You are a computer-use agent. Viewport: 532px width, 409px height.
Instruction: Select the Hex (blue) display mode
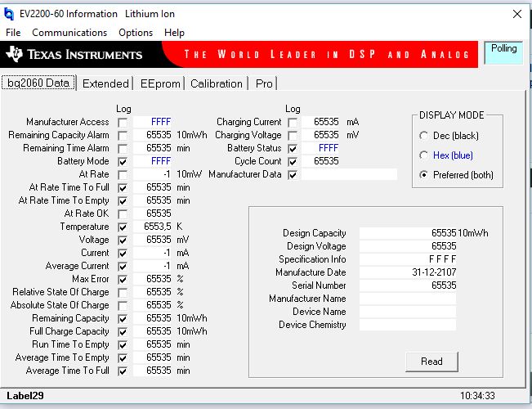tap(424, 155)
